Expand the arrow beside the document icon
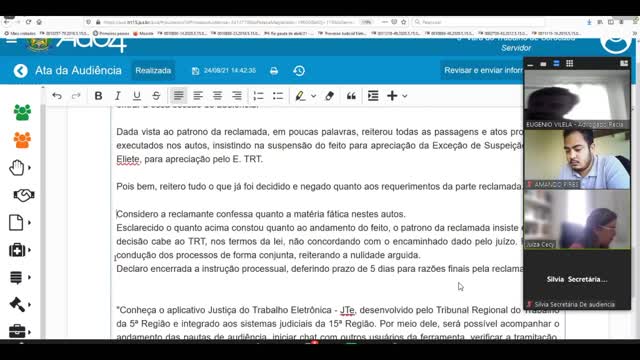640x360 pixels. [29, 223]
